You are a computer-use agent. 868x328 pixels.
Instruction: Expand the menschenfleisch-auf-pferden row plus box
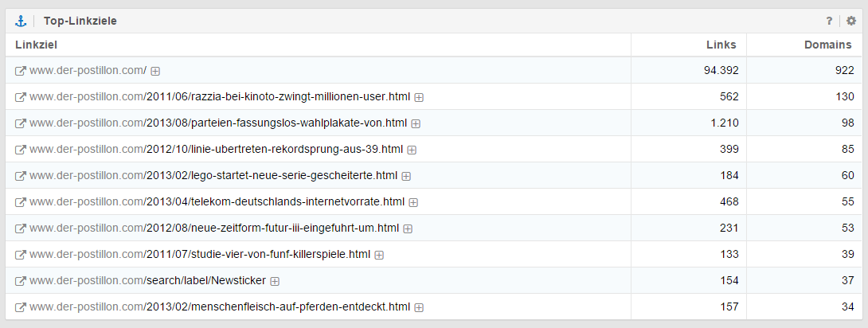(419, 307)
